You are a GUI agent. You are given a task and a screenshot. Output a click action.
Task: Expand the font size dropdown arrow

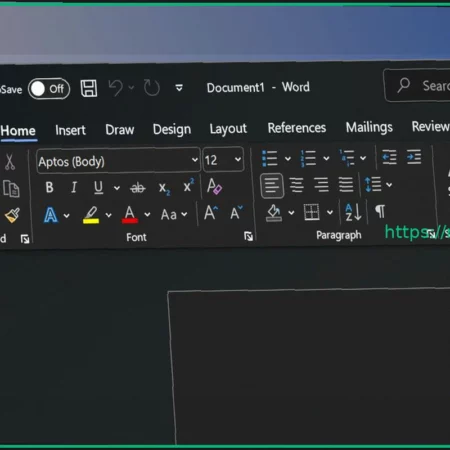[x=238, y=159]
